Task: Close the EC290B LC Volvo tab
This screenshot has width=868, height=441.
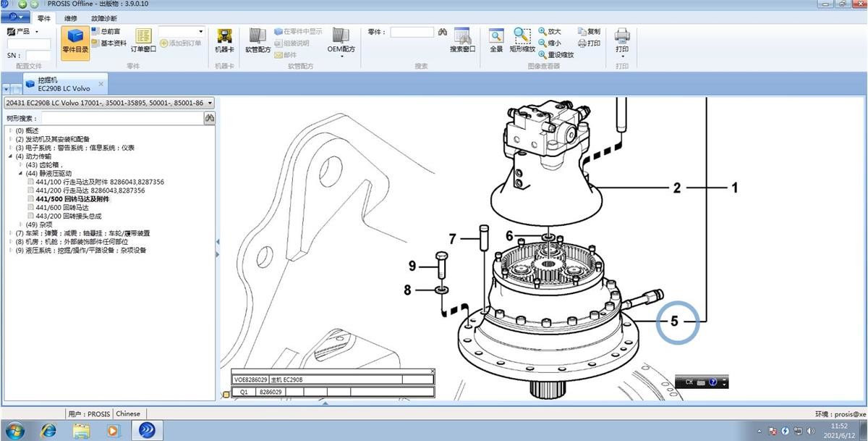Action: click(101, 83)
